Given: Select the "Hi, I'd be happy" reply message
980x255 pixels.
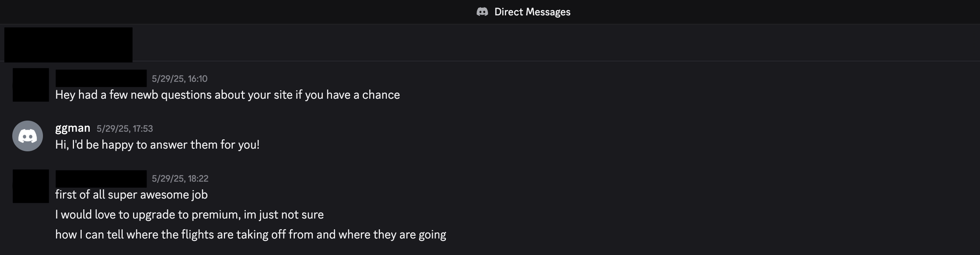Looking at the screenshot, I should pos(157,145).
